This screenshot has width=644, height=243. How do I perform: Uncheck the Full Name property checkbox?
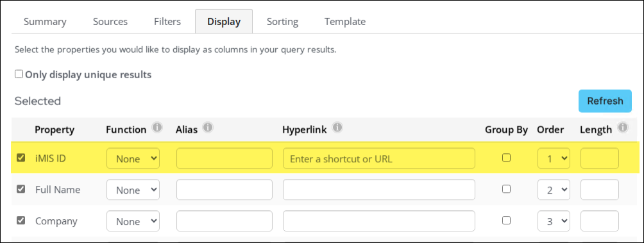click(x=21, y=189)
